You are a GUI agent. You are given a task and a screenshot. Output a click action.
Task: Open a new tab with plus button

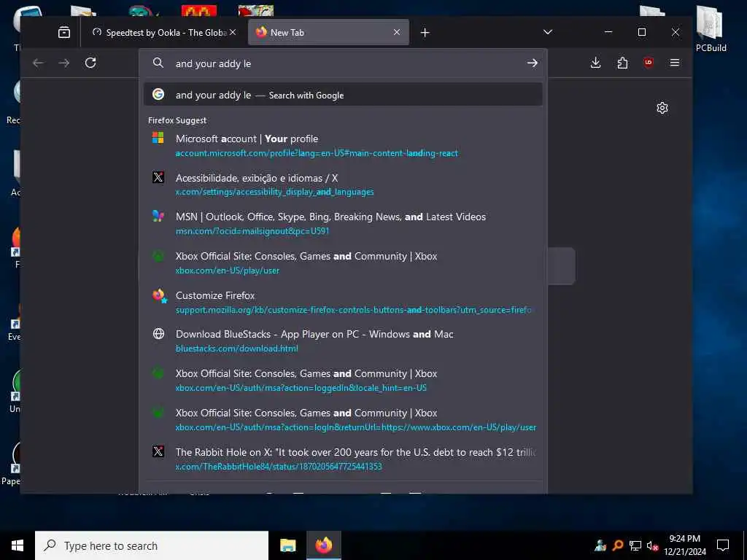pos(425,32)
